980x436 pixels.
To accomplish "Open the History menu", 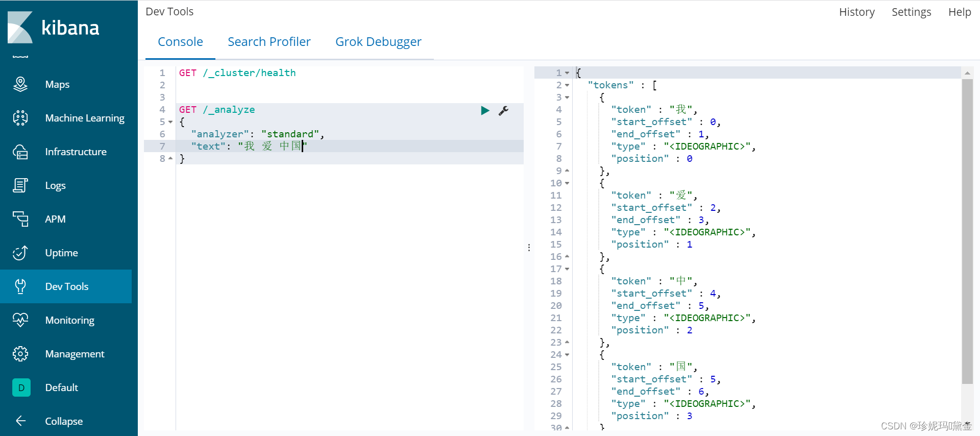I will point(856,12).
